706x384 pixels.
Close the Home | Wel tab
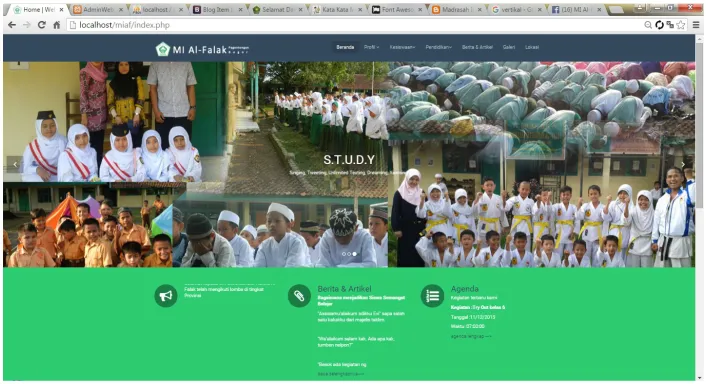tap(61, 9)
